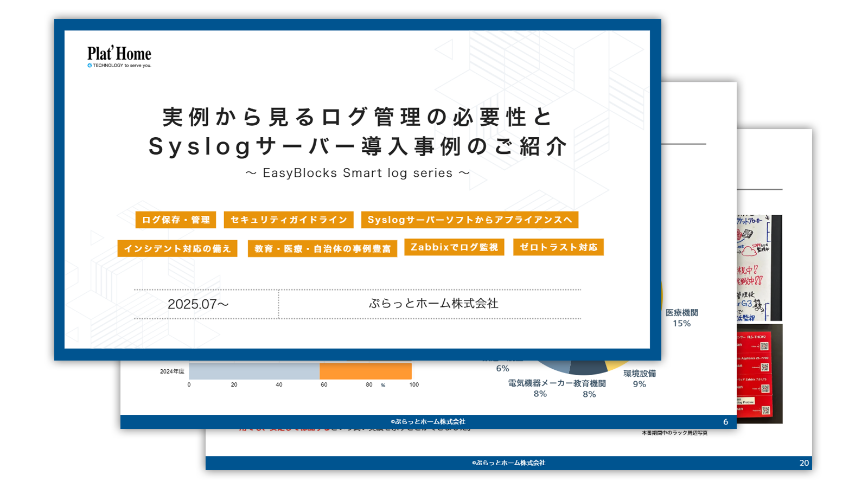Select the Zabbixでログ監視 tag
The image size is (868, 488).
pos(455,247)
